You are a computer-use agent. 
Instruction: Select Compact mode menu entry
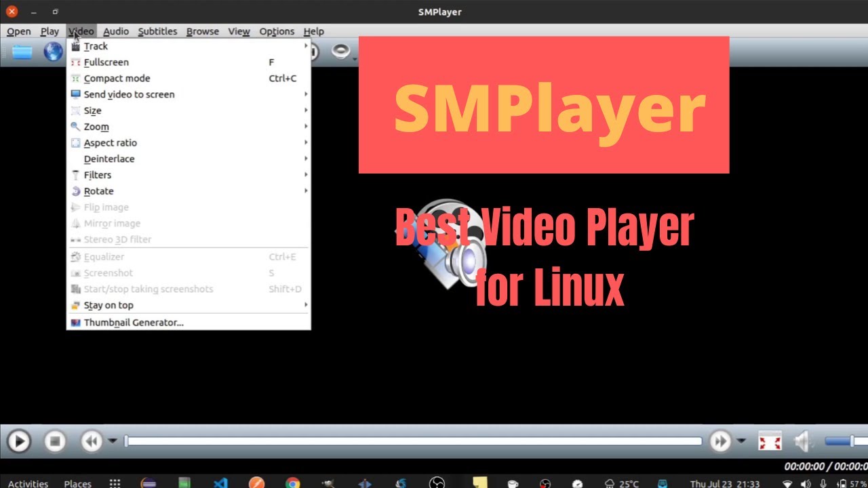click(x=189, y=79)
